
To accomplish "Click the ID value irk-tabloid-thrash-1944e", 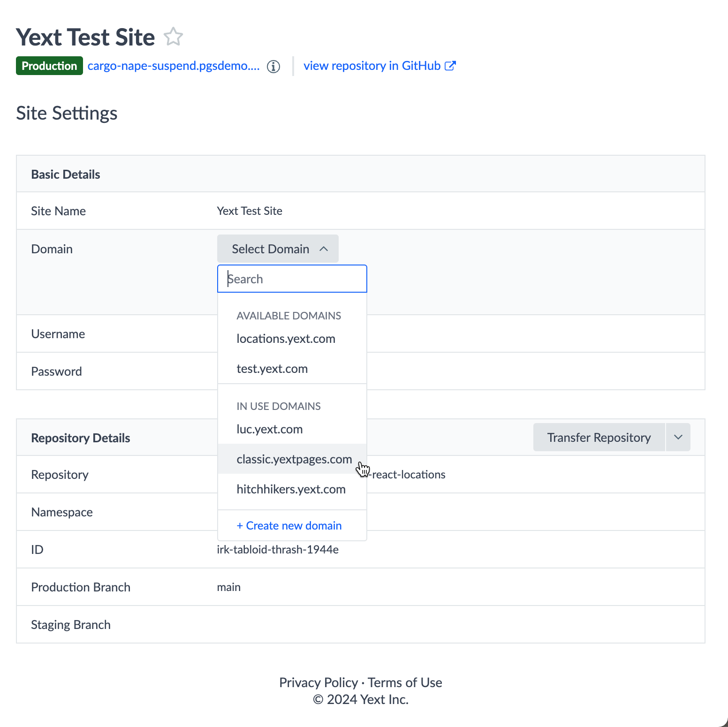I will pos(278,549).
